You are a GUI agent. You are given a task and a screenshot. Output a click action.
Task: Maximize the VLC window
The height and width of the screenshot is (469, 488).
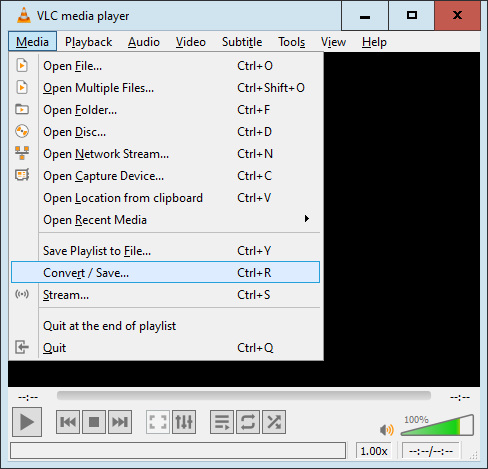click(x=412, y=15)
